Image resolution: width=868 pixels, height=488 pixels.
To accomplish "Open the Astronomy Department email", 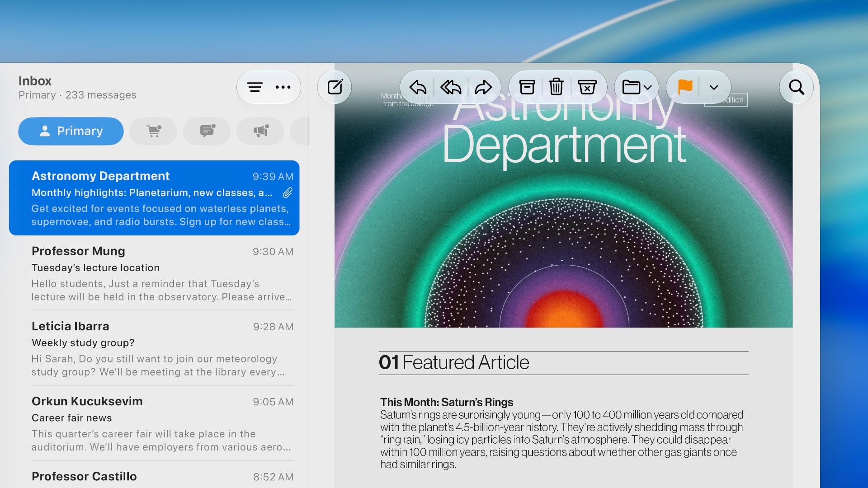I will 154,198.
